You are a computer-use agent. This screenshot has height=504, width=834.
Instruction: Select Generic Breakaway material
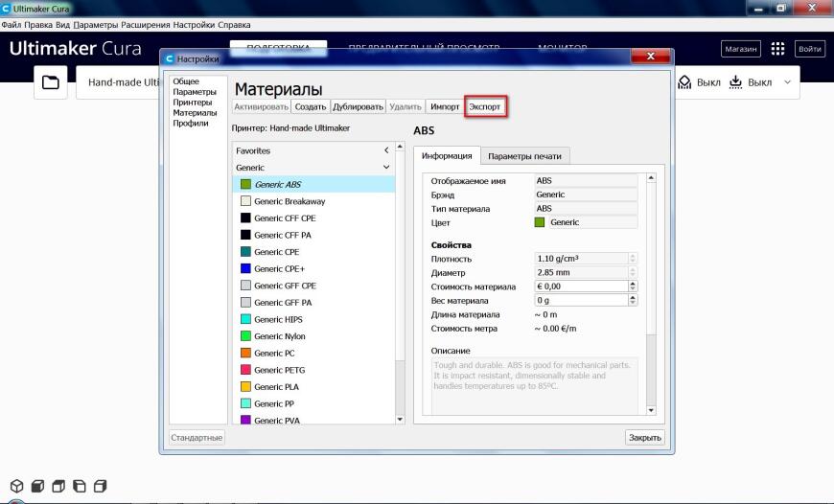coord(313,201)
